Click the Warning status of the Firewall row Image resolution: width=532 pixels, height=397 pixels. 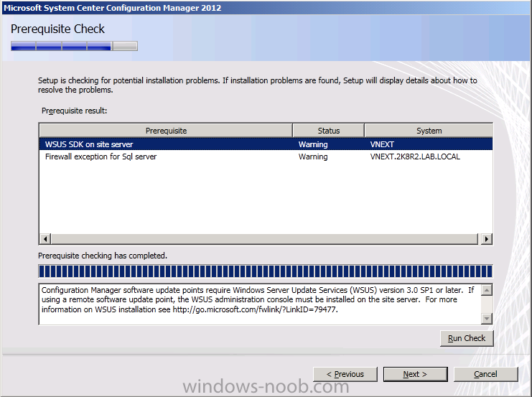click(313, 157)
